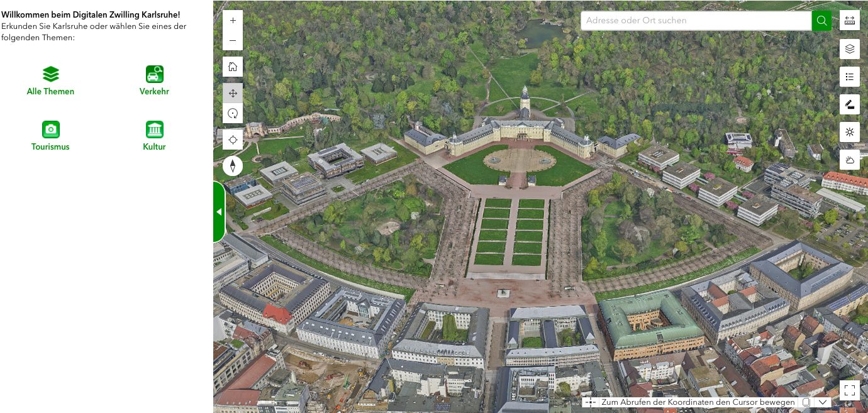Viewport: 868px width, 413px height.
Task: Open the measurement tool
Action: tap(849, 20)
